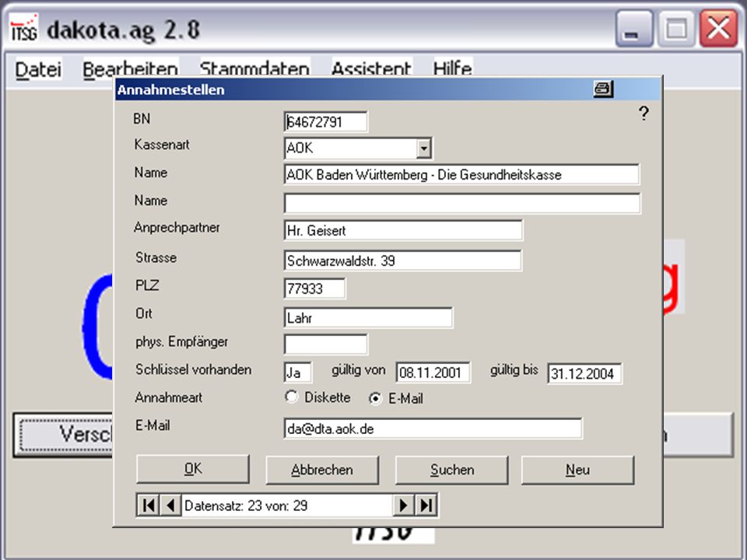This screenshot has height=560, width=747.
Task: Open the Datei menu
Action: pyautogui.click(x=38, y=69)
